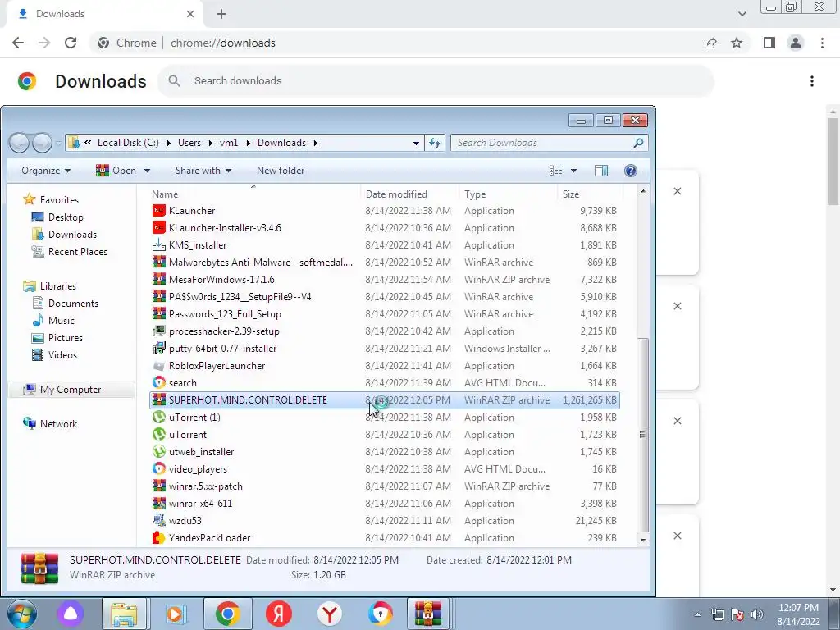Click the share page icon in address bar
Image resolution: width=840 pixels, height=630 pixels.
710,43
